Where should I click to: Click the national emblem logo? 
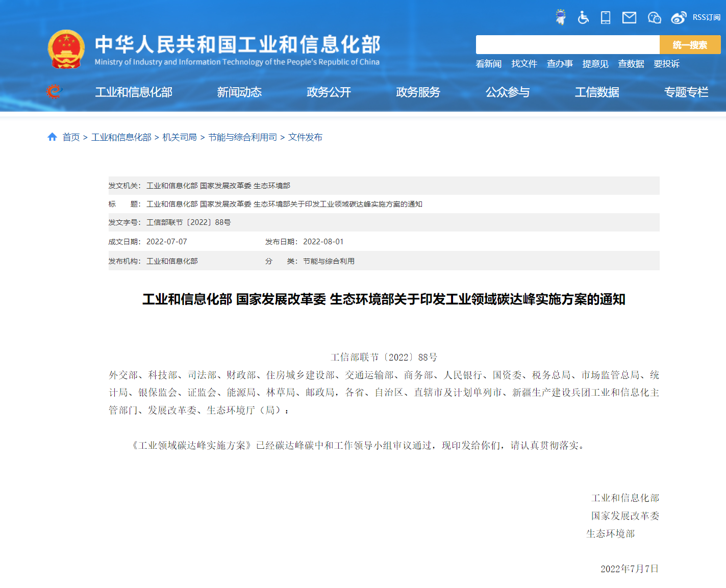click(66, 49)
